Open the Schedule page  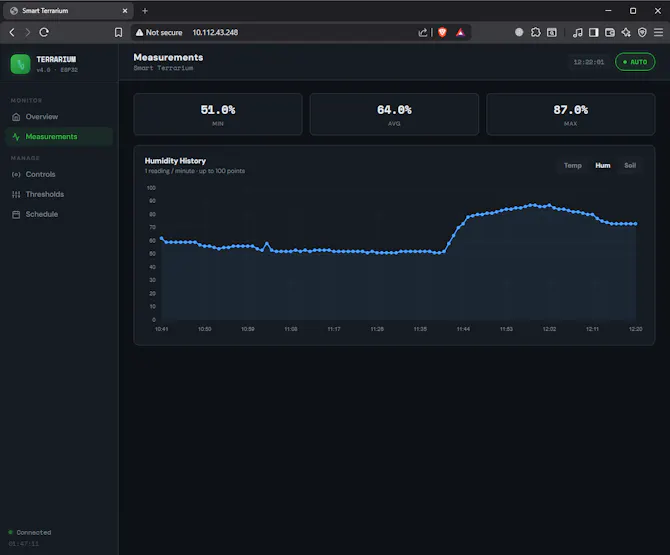coord(59,214)
